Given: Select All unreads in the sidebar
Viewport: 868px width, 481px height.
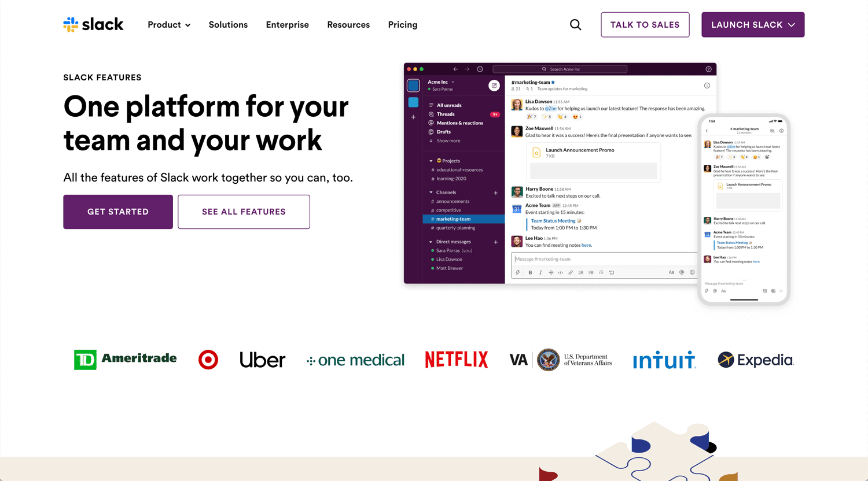Looking at the screenshot, I should click(x=445, y=105).
